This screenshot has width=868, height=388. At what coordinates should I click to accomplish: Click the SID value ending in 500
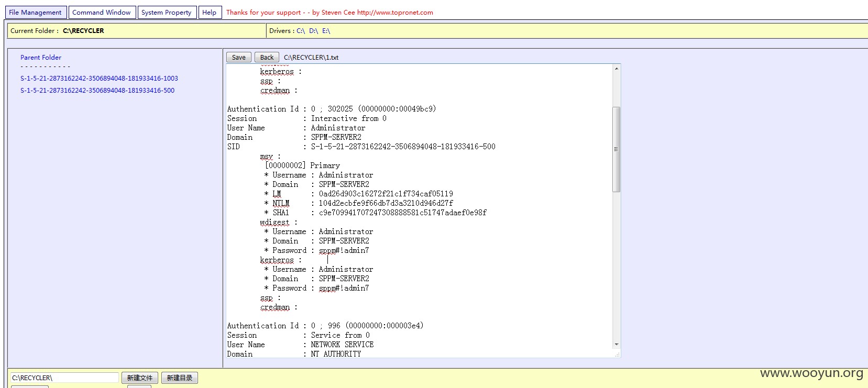click(x=403, y=147)
